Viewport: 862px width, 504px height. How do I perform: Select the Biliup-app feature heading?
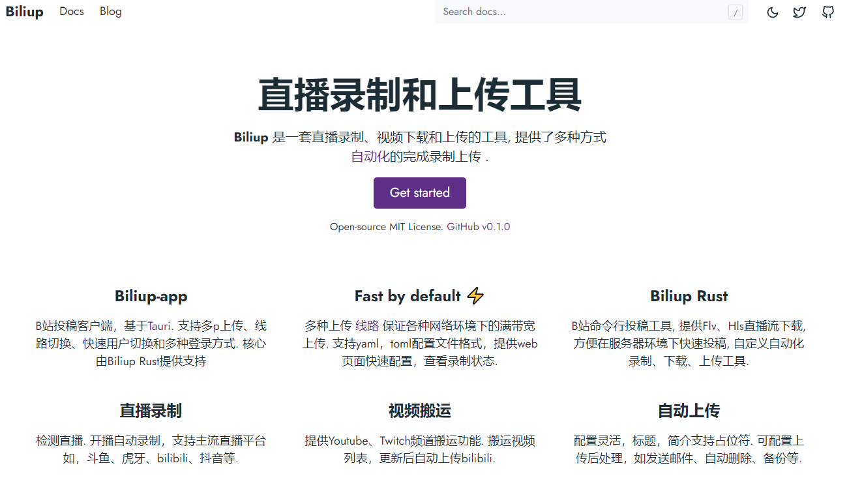click(x=151, y=296)
